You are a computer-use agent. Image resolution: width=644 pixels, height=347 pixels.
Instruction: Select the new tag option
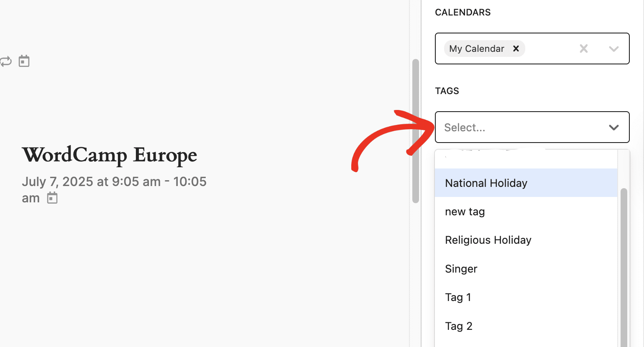(x=526, y=212)
